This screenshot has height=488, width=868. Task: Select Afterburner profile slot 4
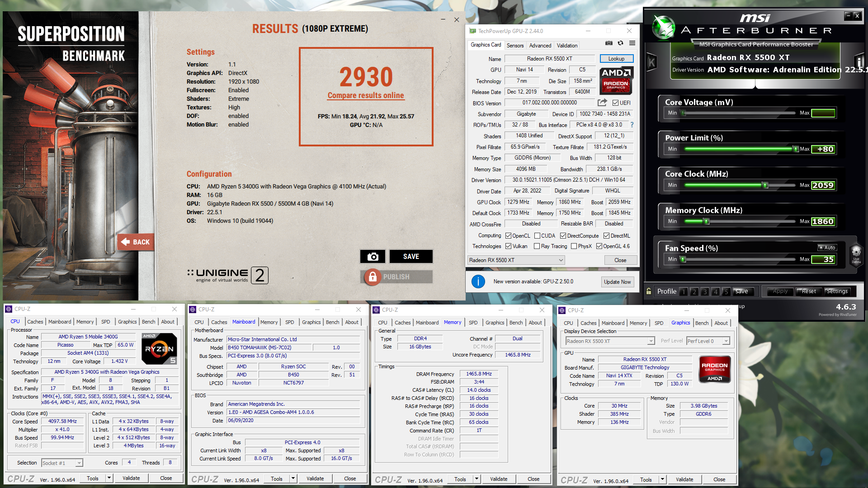coord(716,292)
